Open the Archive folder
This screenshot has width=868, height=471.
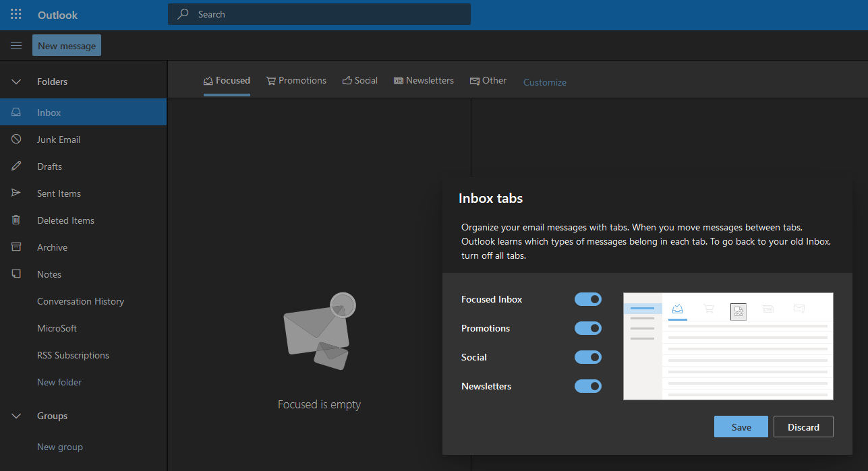coord(83,247)
